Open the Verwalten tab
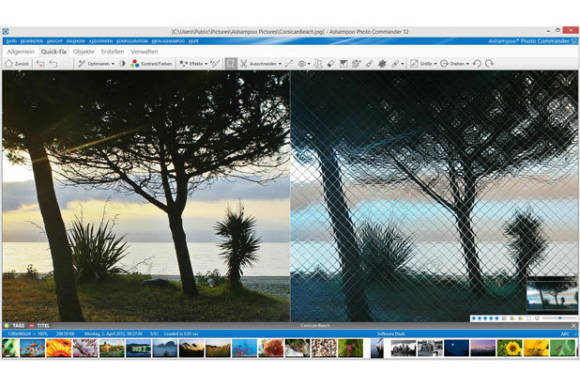This screenshot has height=388, width=580. (x=144, y=52)
